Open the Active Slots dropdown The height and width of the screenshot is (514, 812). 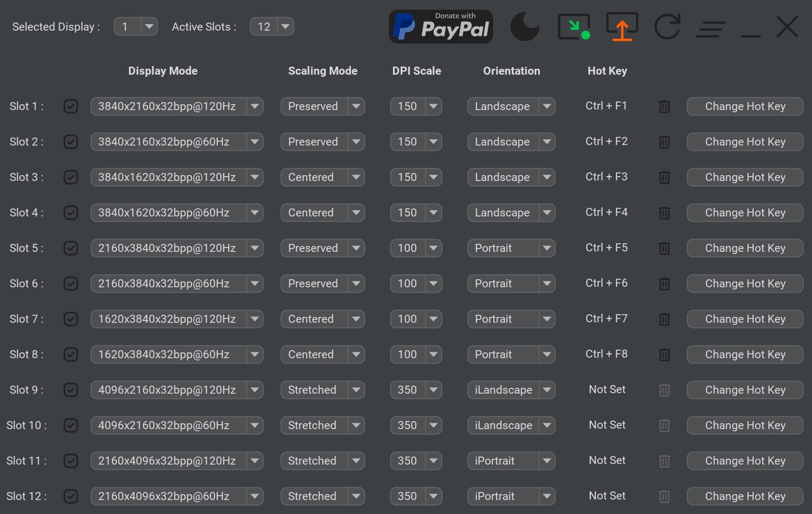[272, 26]
